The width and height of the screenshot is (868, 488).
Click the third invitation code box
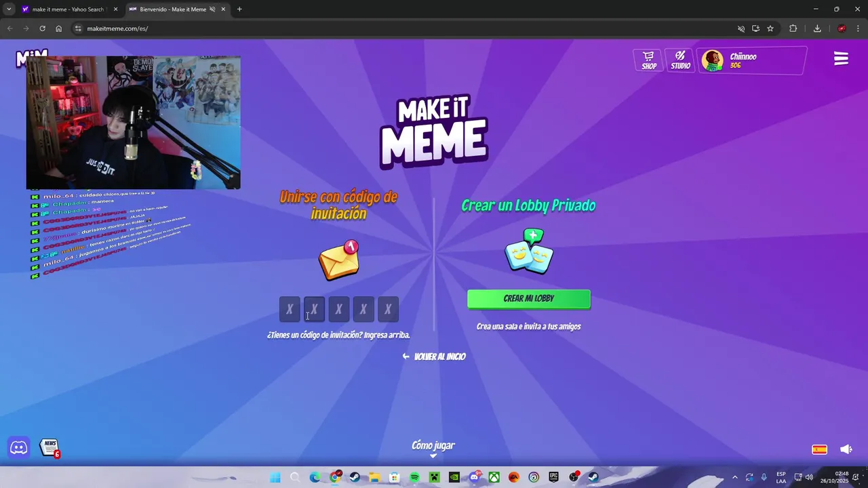(338, 309)
